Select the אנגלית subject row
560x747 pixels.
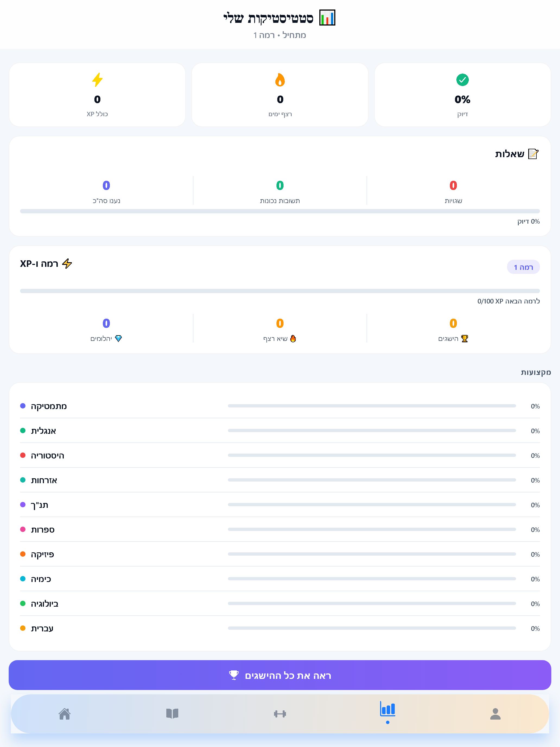click(x=280, y=431)
